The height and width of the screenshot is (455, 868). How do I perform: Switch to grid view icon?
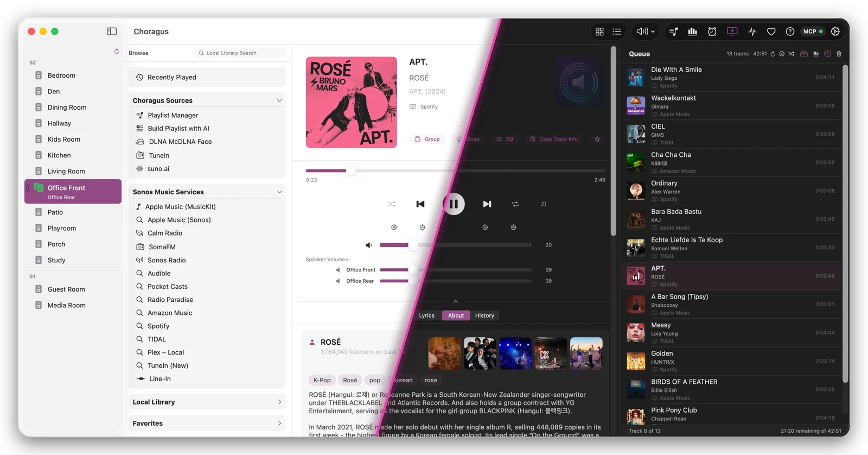pos(599,31)
